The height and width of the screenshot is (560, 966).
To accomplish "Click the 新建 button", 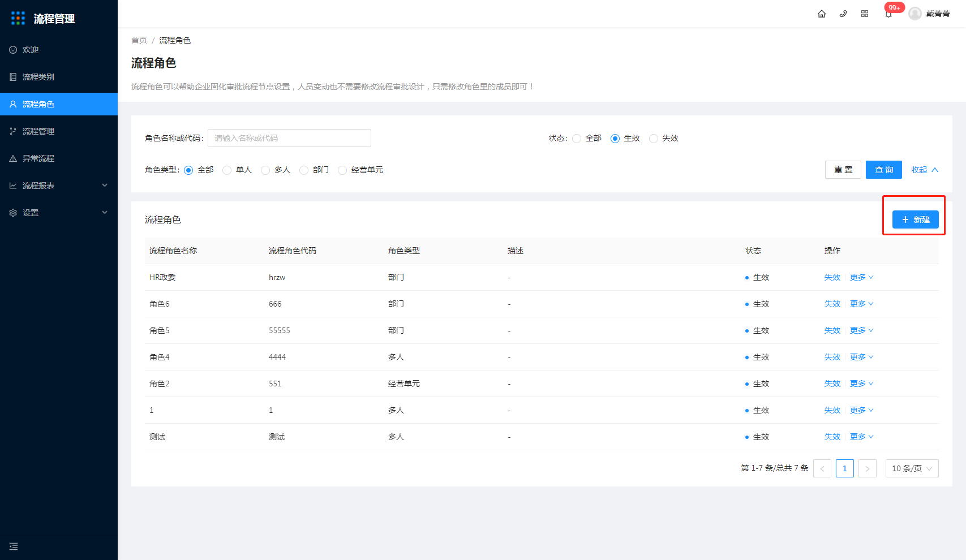I will click(916, 219).
